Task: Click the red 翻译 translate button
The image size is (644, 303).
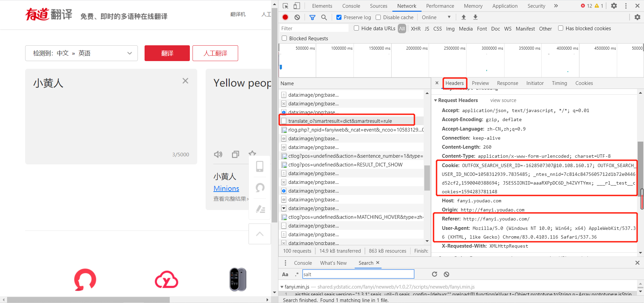Action: coord(167,53)
